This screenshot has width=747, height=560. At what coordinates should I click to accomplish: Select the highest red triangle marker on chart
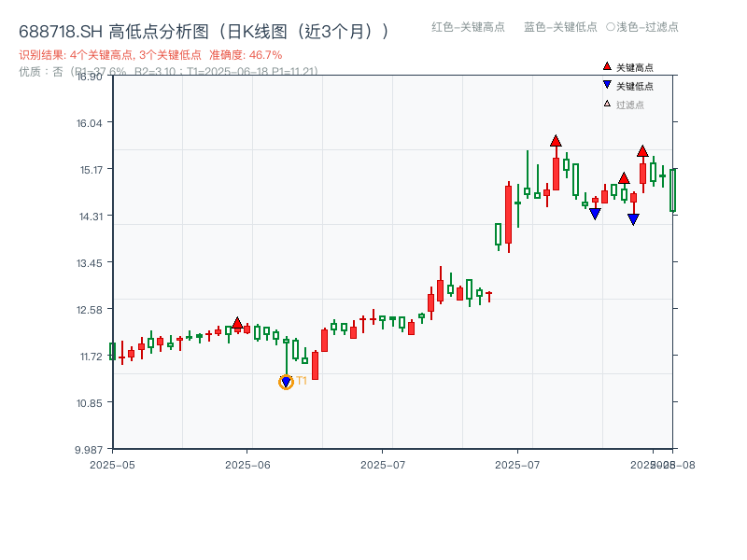tap(557, 141)
